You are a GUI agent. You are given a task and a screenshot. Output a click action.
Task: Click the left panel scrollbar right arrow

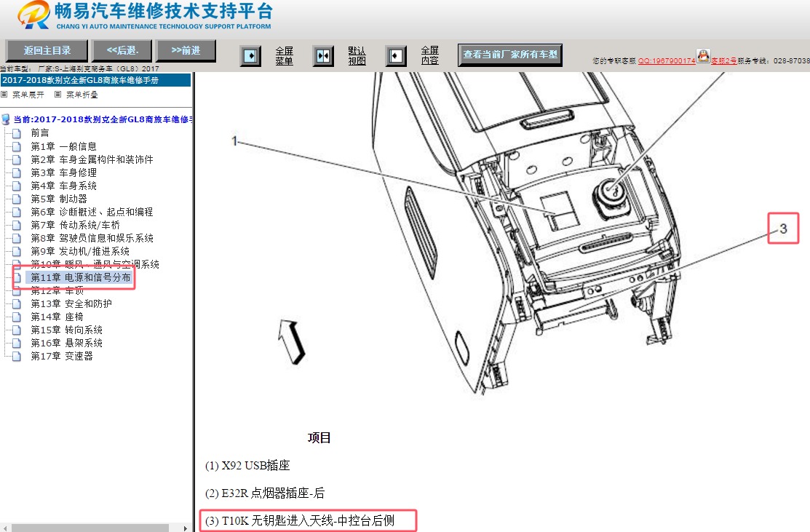(186, 528)
